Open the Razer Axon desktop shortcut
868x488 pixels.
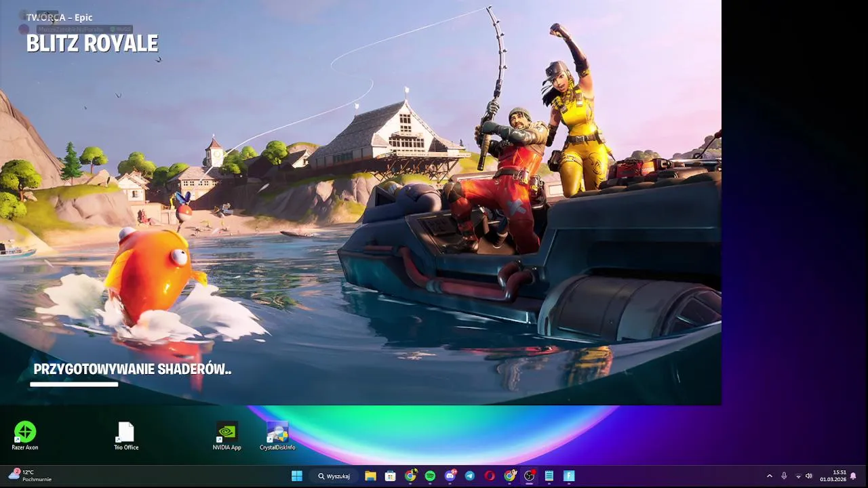point(25,436)
